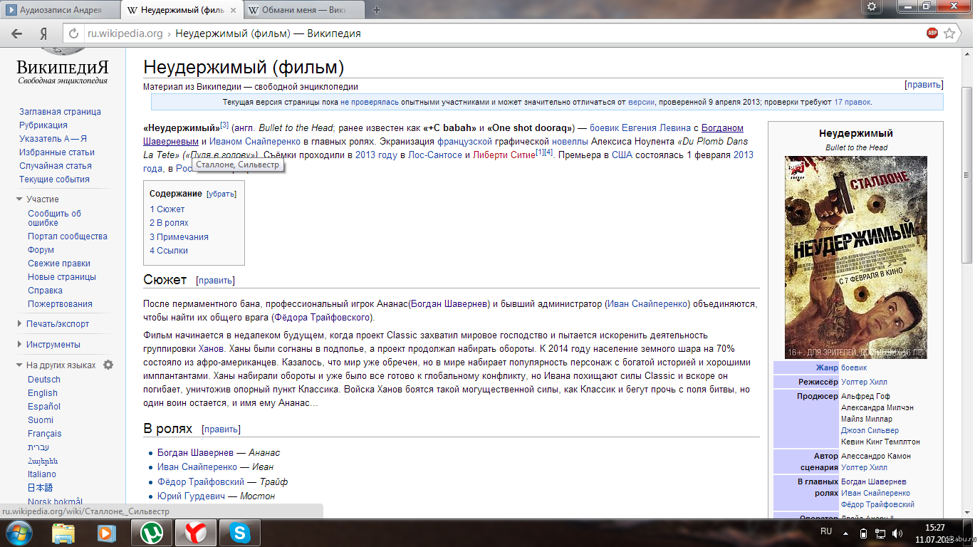Open the Уолтер Хилл director link
Screen dimensions: 980x547
[864, 382]
